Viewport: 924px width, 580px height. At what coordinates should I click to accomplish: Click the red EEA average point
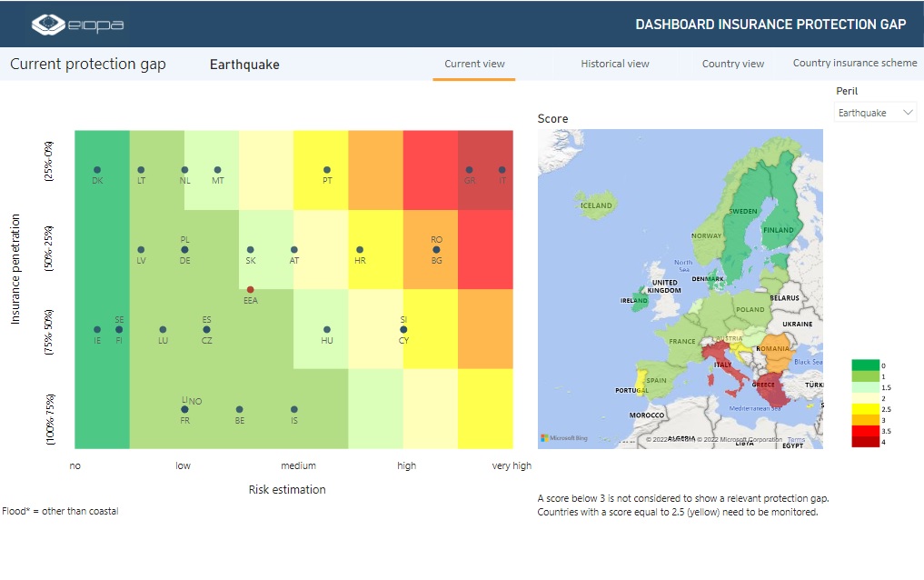click(x=251, y=289)
